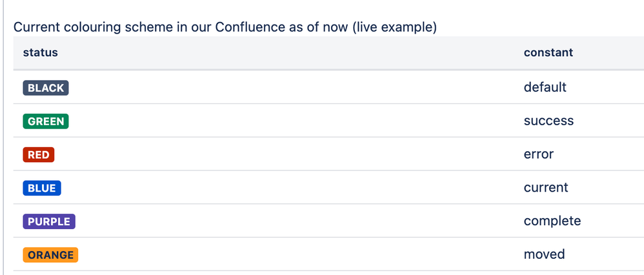Click empty space in the BLACK row
The image size is (644, 275).
[x=288, y=88]
